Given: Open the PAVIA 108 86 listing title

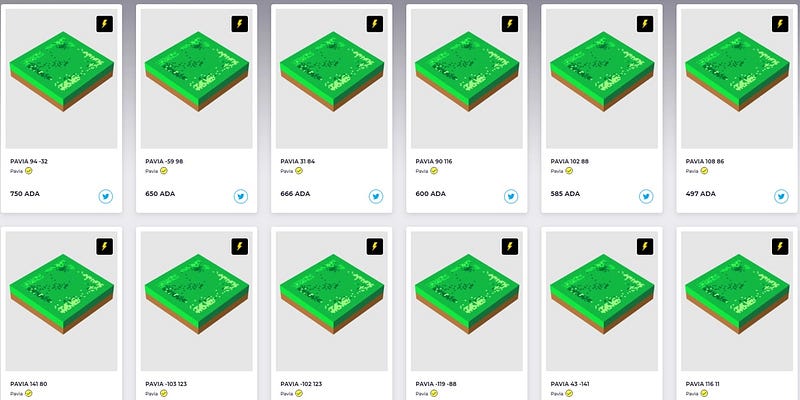Looking at the screenshot, I should coord(705,161).
